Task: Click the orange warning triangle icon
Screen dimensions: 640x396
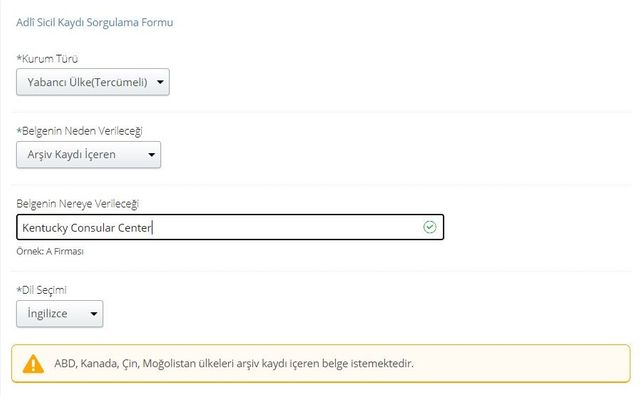Action: 33,364
